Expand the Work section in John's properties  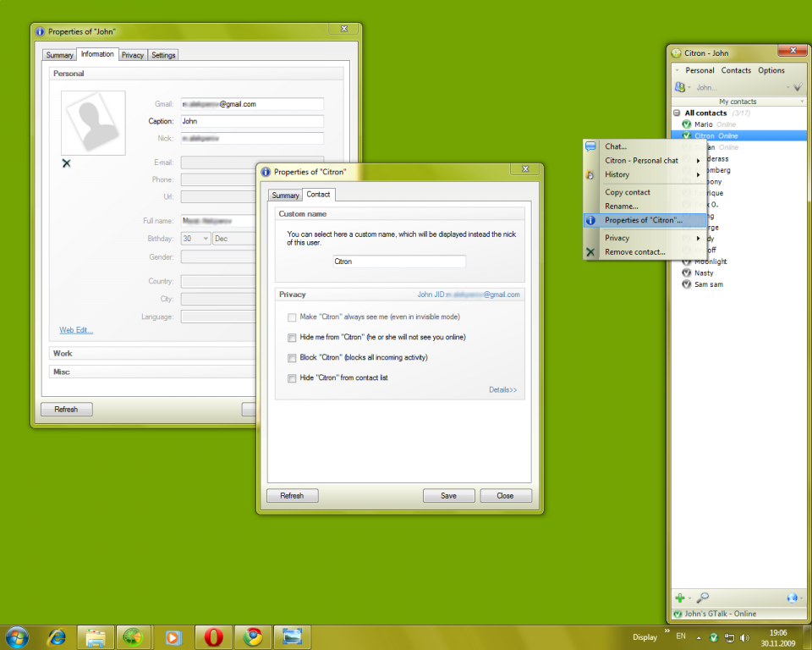pos(63,353)
